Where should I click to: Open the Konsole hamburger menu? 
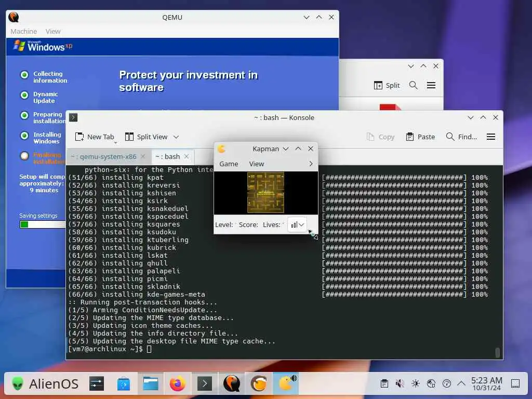(x=491, y=137)
